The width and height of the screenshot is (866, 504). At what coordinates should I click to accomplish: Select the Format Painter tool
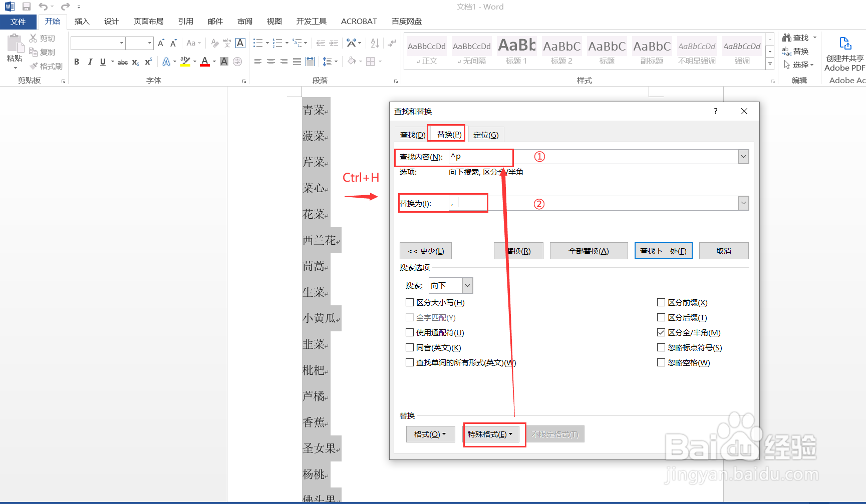click(45, 66)
